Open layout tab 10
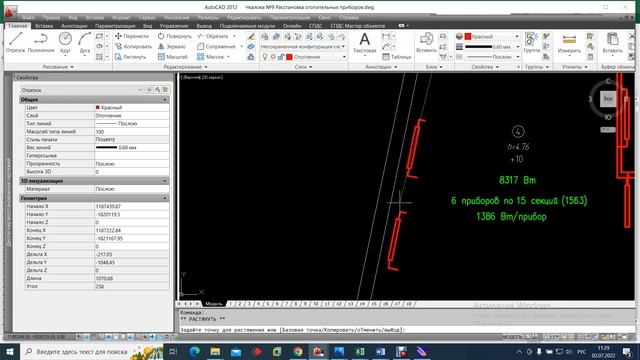The image size is (640, 360). [316, 304]
